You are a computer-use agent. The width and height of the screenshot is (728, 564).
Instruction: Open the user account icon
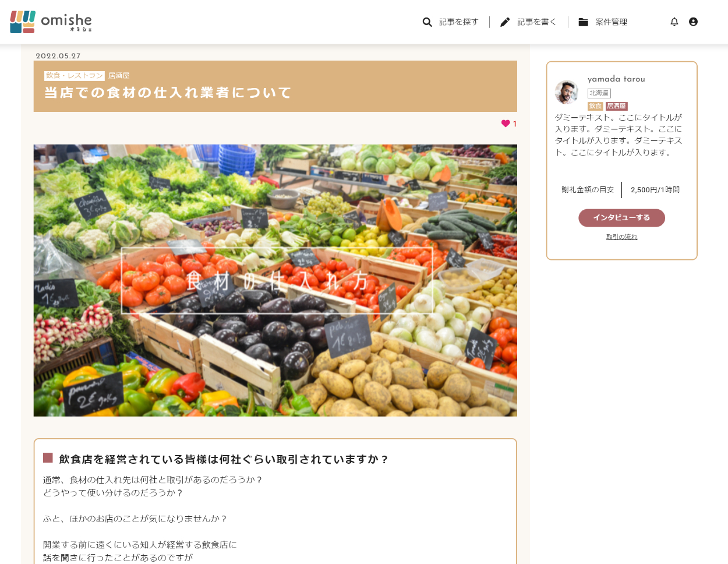point(693,22)
